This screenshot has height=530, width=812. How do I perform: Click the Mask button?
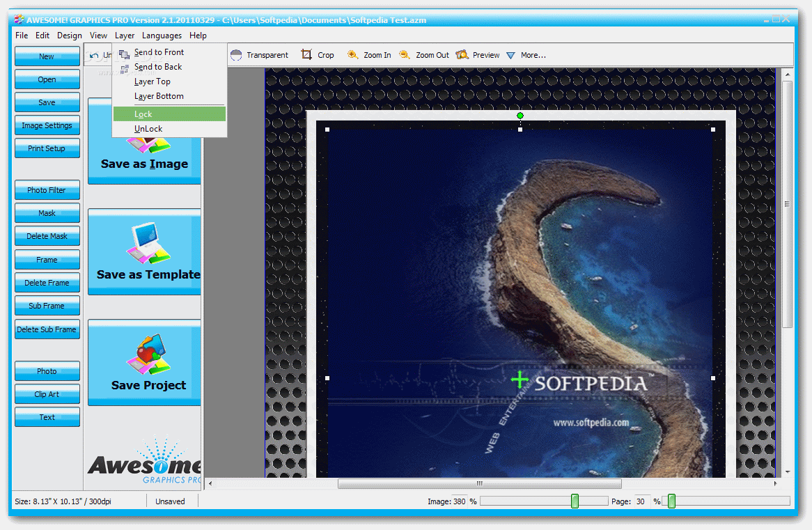[x=47, y=213]
